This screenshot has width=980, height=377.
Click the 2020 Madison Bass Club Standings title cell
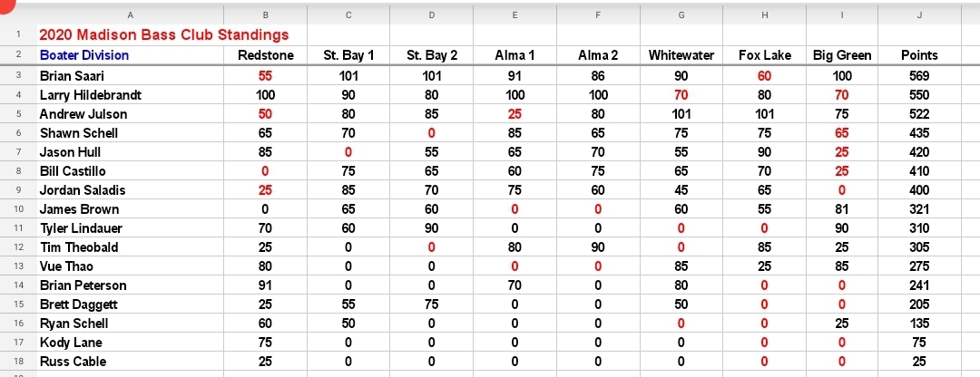tap(163, 34)
